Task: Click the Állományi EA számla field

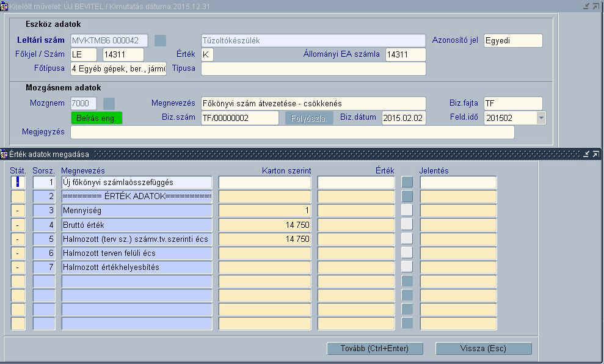Action: 406,55
